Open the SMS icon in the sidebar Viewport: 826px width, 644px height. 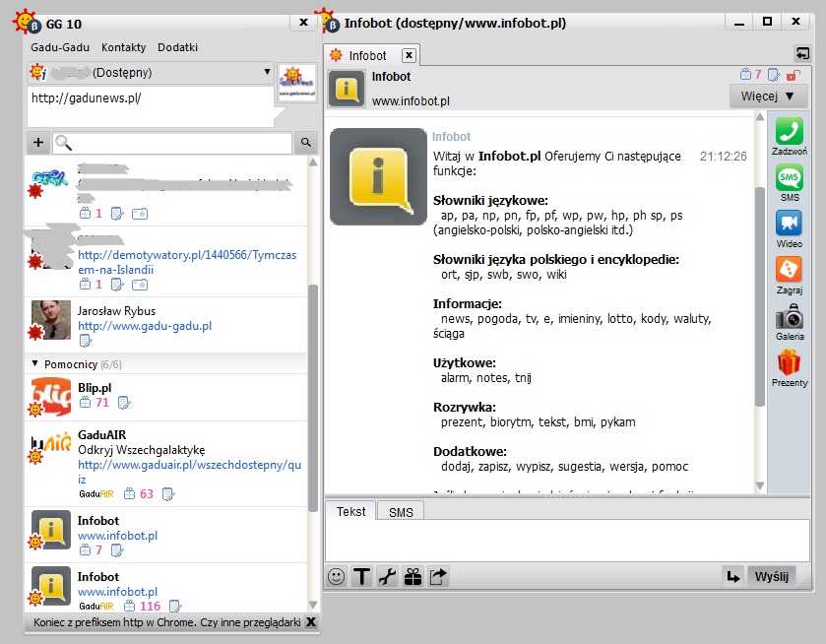click(790, 177)
